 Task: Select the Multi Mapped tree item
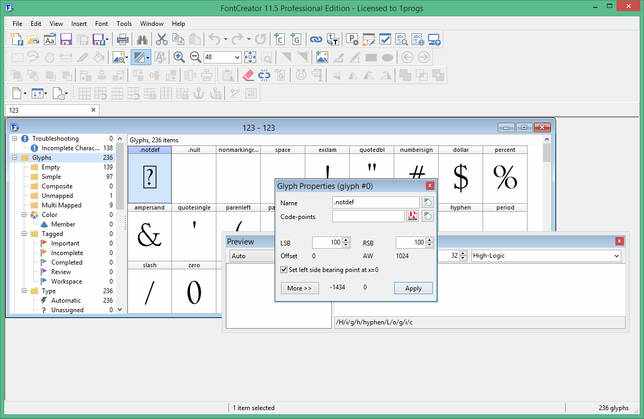click(61, 205)
